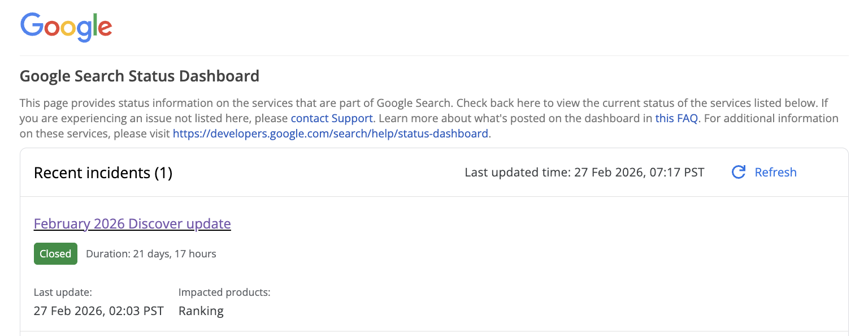868x336 pixels.
Task: Click the Ranking impacted product entry
Action: coord(201,311)
